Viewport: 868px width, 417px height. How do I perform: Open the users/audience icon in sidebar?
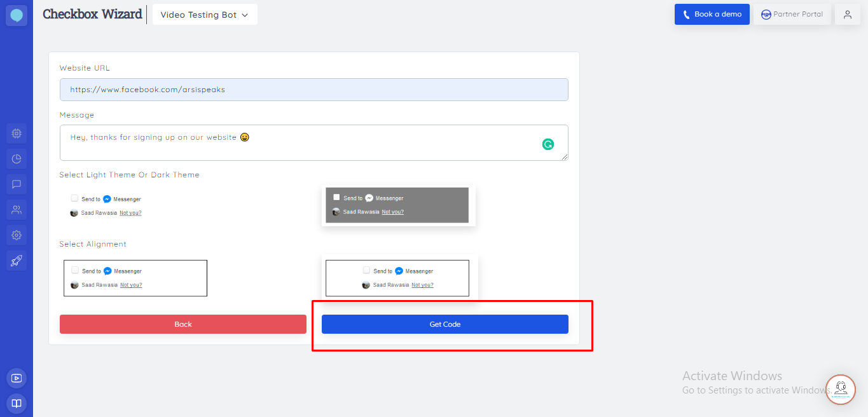click(x=17, y=209)
